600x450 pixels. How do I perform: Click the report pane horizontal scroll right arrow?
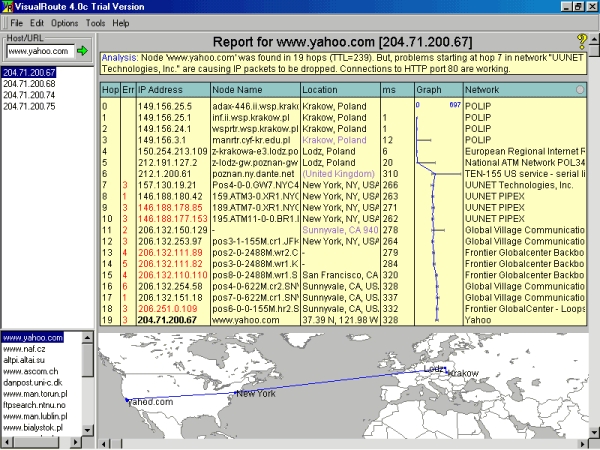click(583, 444)
